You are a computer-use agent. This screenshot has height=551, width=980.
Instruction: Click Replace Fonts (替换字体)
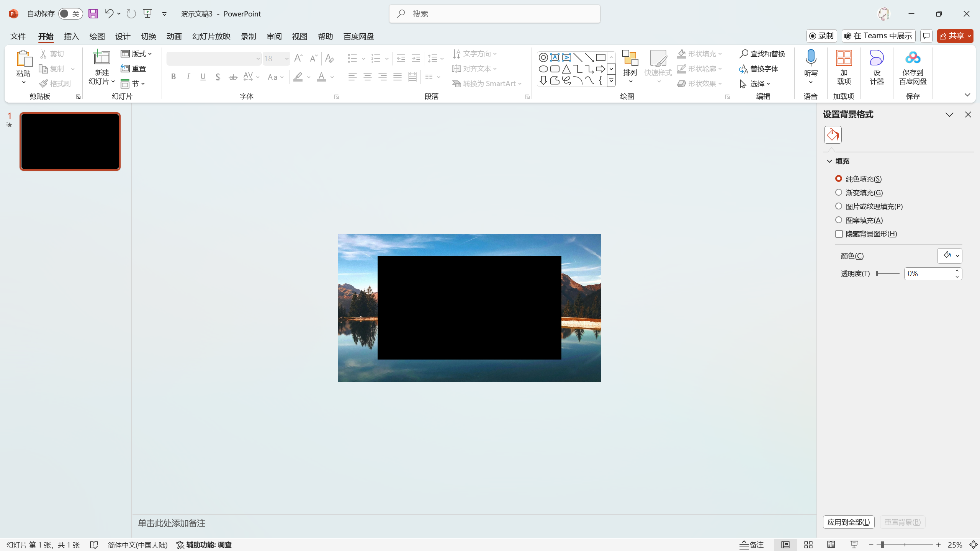click(759, 69)
